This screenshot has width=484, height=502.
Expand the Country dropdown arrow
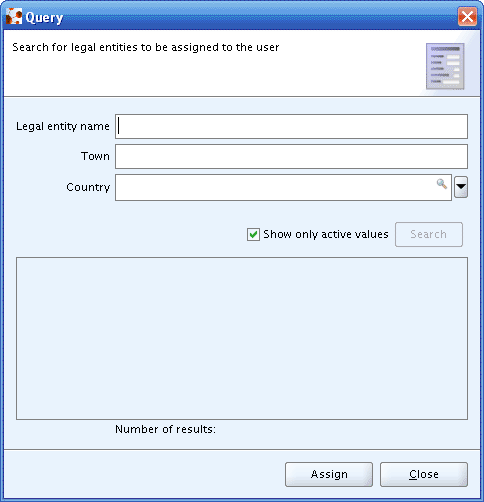coord(461,187)
